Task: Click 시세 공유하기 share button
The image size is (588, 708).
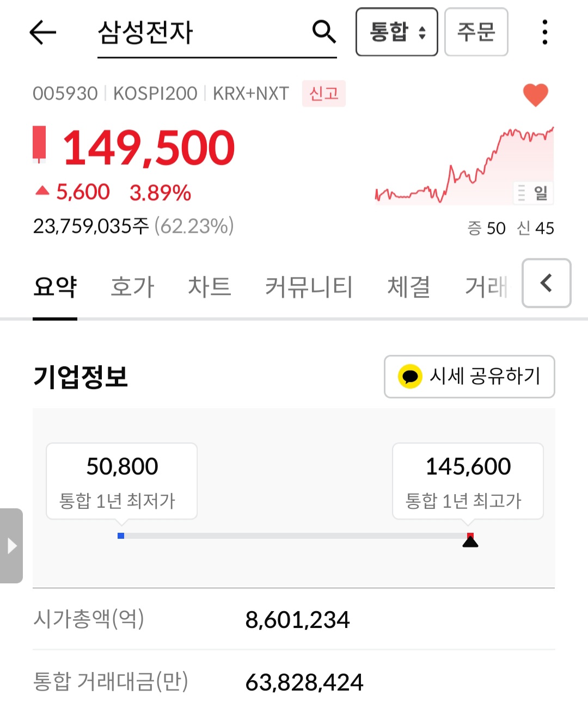Action: [469, 377]
